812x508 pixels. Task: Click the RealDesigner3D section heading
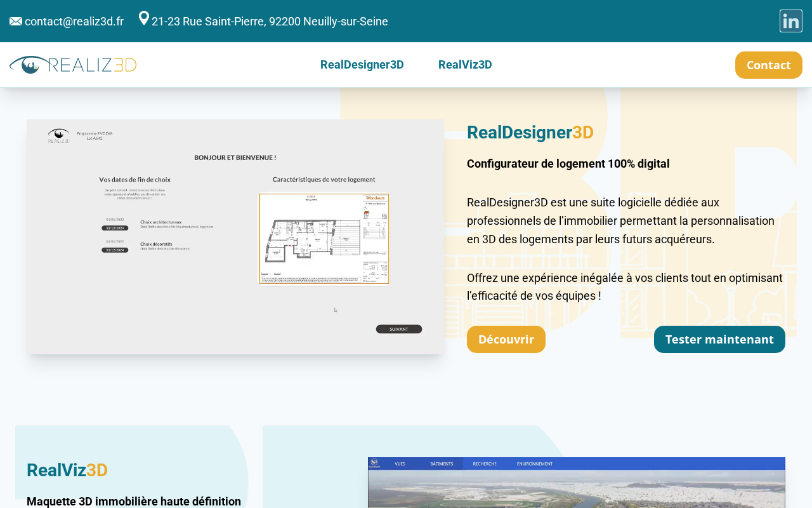[530, 132]
